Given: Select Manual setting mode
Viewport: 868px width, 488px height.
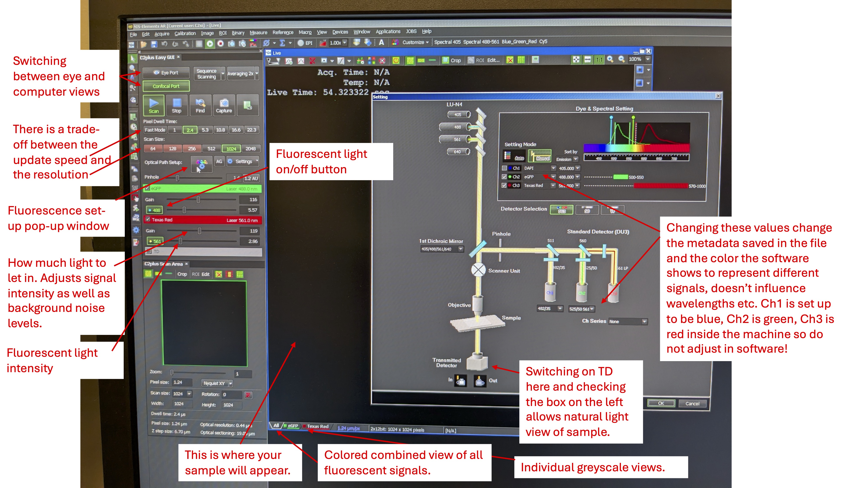Looking at the screenshot, I should click(x=540, y=156).
